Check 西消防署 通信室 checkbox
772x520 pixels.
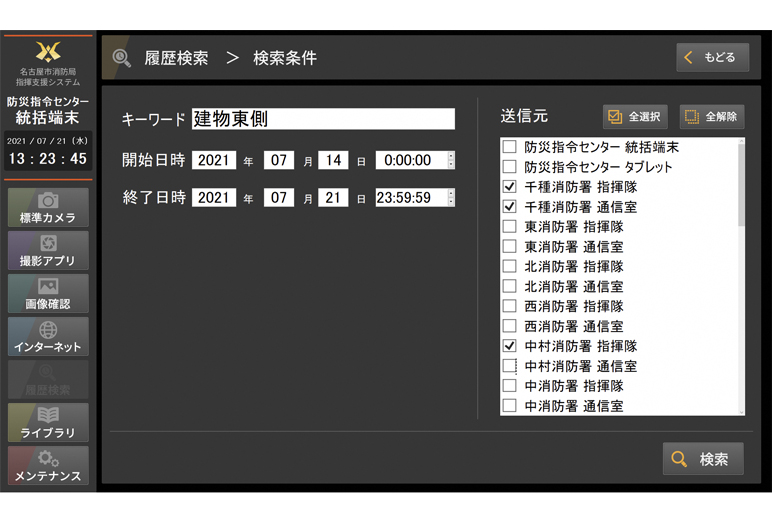tap(510, 326)
